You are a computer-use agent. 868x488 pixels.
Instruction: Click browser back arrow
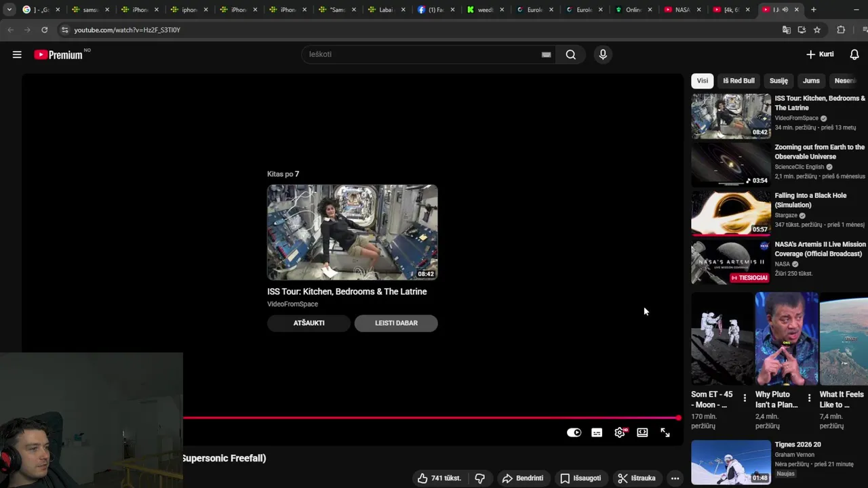pos(10,30)
